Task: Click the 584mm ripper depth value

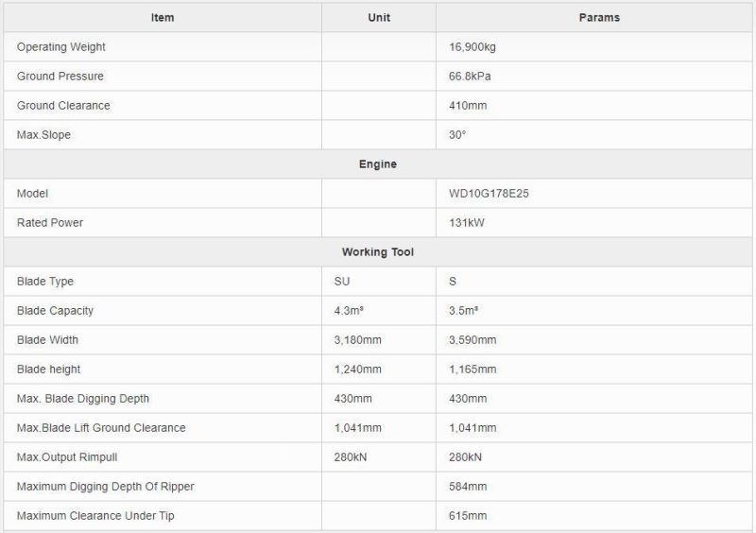Action: [x=468, y=487]
